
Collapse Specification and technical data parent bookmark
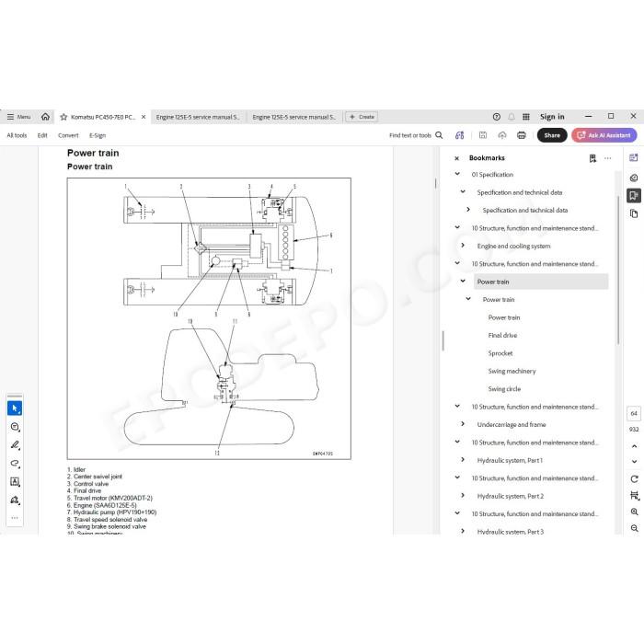[463, 191]
